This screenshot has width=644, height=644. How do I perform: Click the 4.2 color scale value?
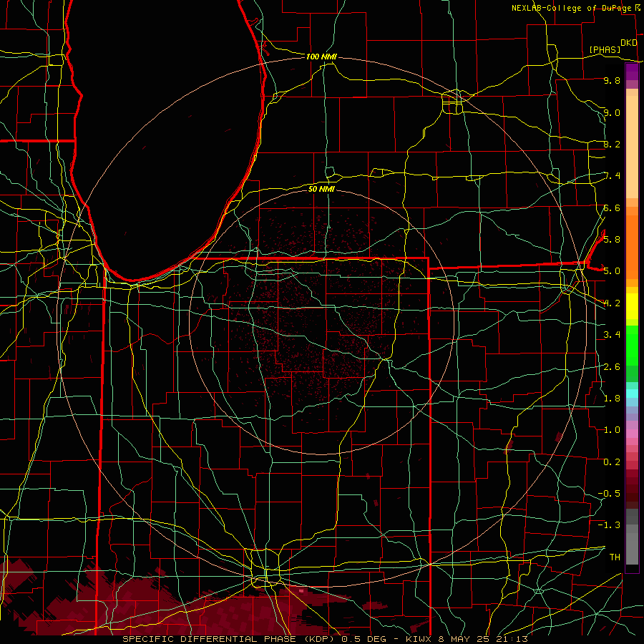[612, 303]
